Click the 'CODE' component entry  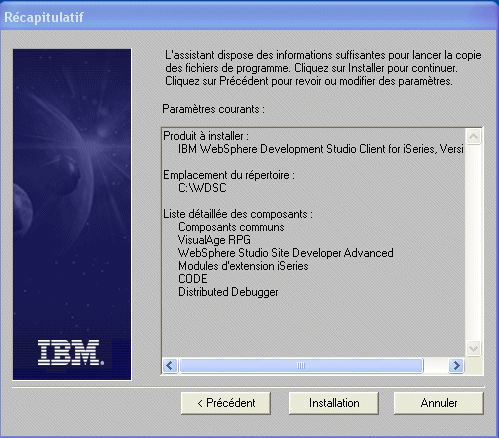[x=193, y=279]
